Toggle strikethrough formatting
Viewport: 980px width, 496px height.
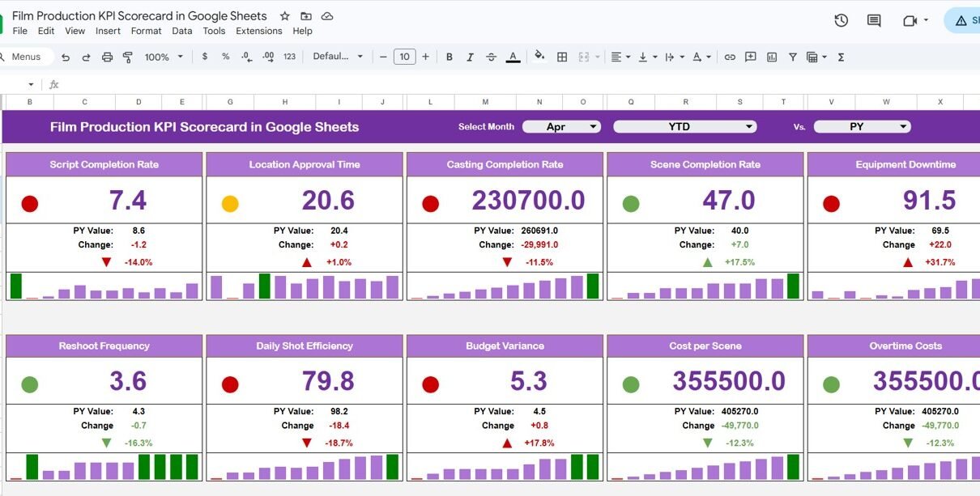pos(491,57)
